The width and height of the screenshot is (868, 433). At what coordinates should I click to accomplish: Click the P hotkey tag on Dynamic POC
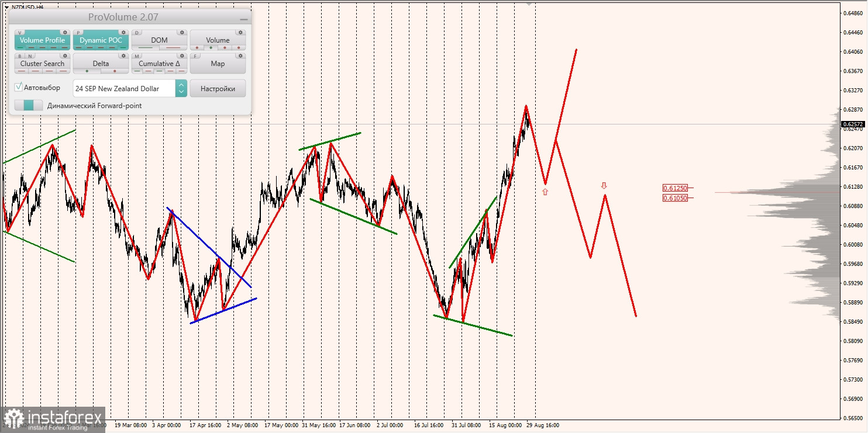(79, 33)
